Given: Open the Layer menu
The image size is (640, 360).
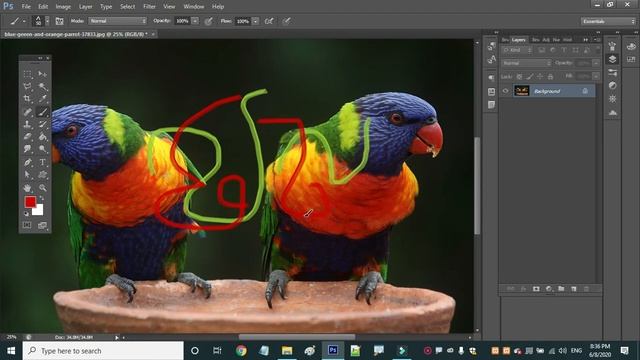Looking at the screenshot, I should 85,7.
